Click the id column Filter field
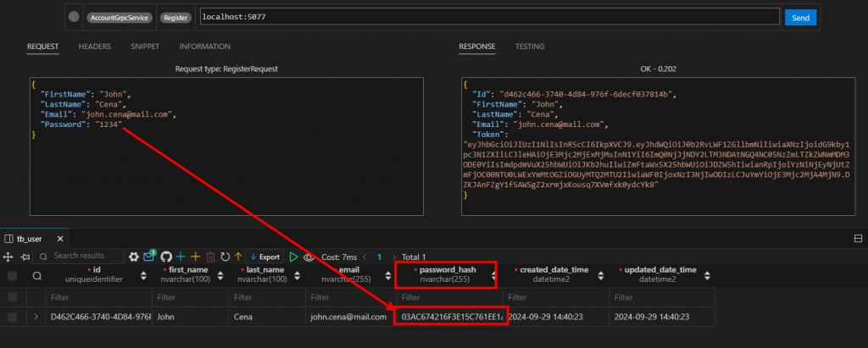Image resolution: width=868 pixels, height=348 pixels. coord(99,297)
